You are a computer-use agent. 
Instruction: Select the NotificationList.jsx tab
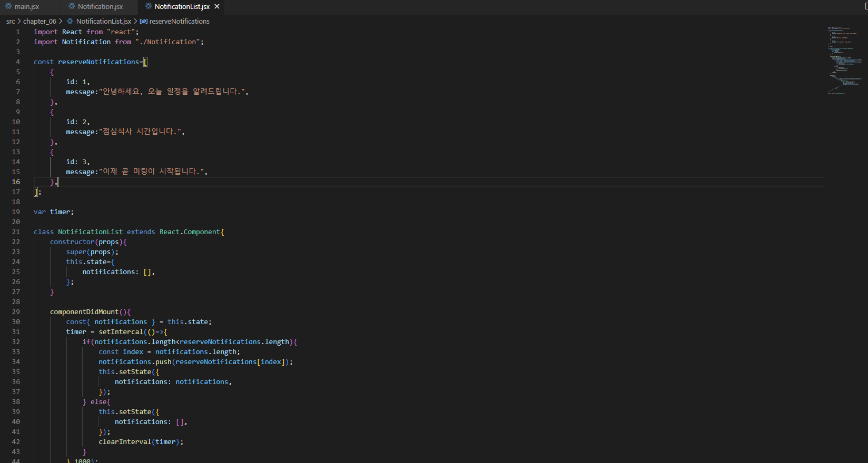[x=182, y=7]
